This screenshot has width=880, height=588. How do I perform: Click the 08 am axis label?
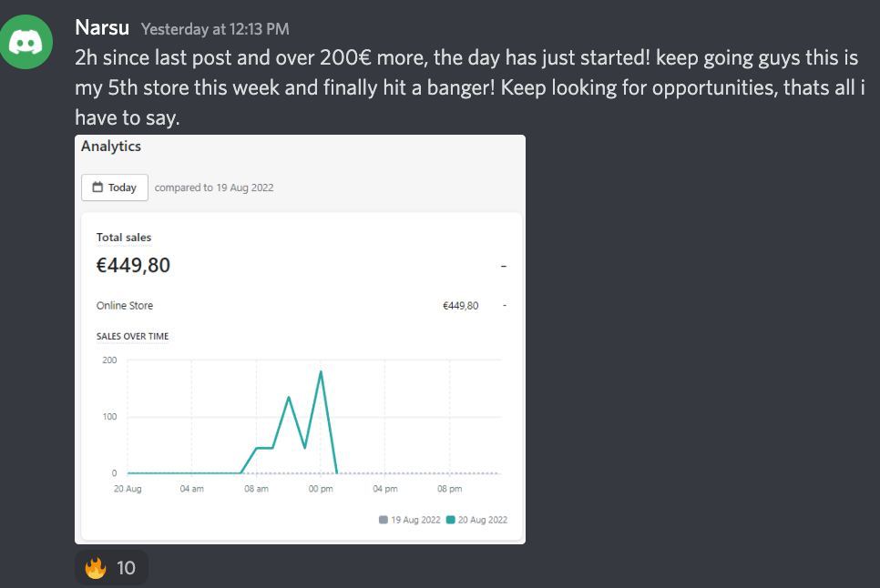tap(257, 489)
